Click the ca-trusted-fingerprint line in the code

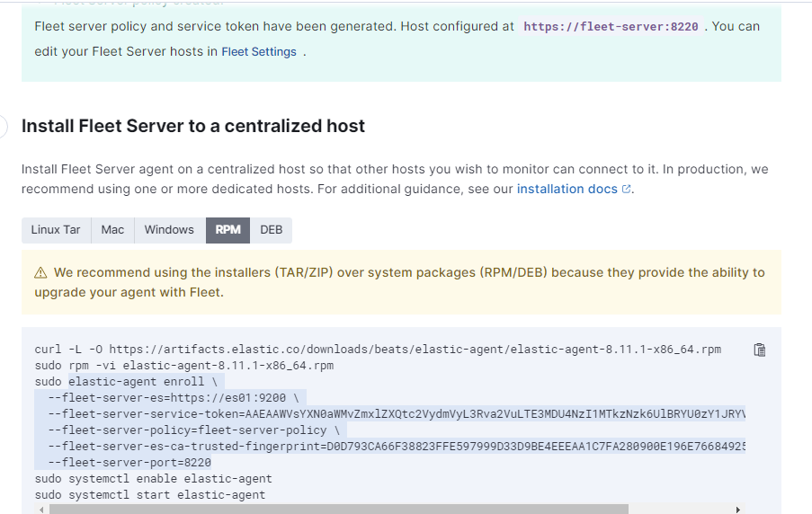point(396,447)
